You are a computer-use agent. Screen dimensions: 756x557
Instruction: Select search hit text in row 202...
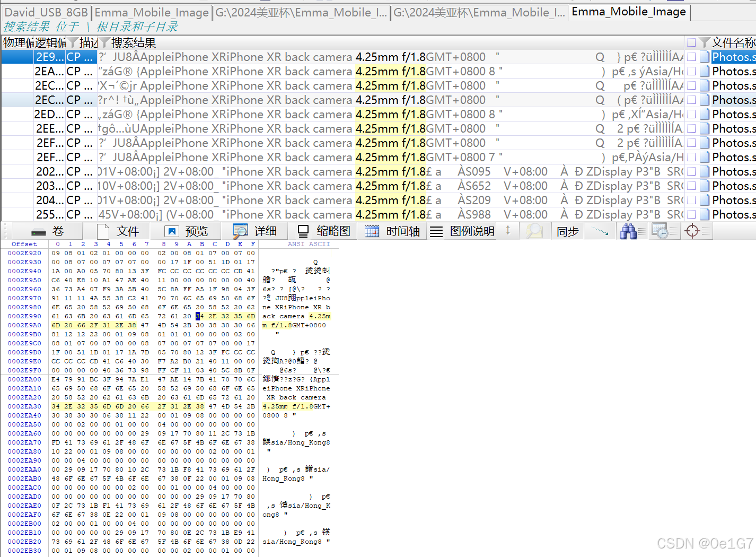pos(391,171)
